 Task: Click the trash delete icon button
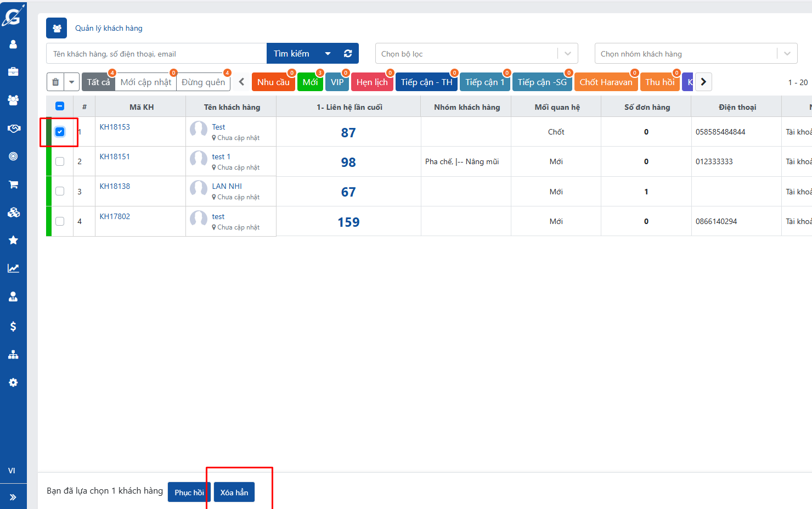pyautogui.click(x=55, y=82)
